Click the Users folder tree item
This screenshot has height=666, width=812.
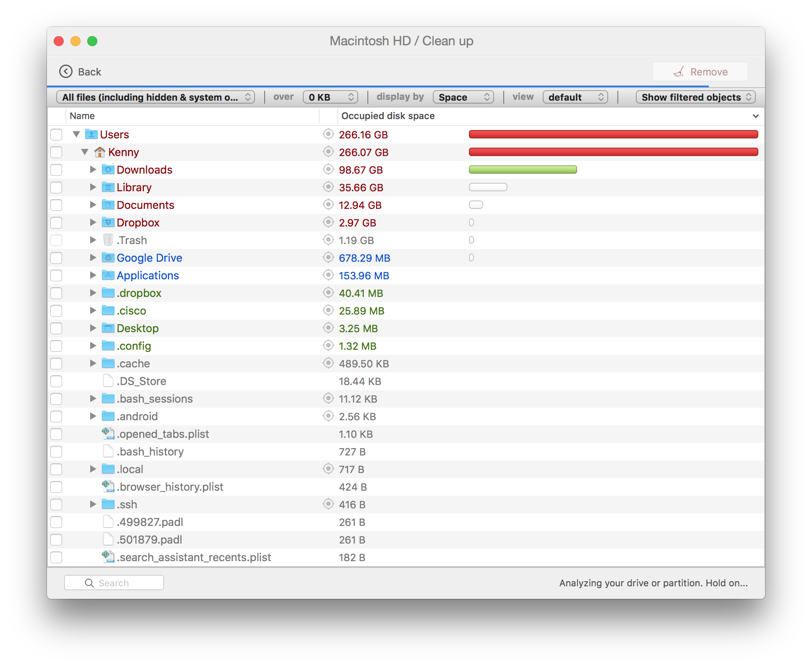pos(115,134)
